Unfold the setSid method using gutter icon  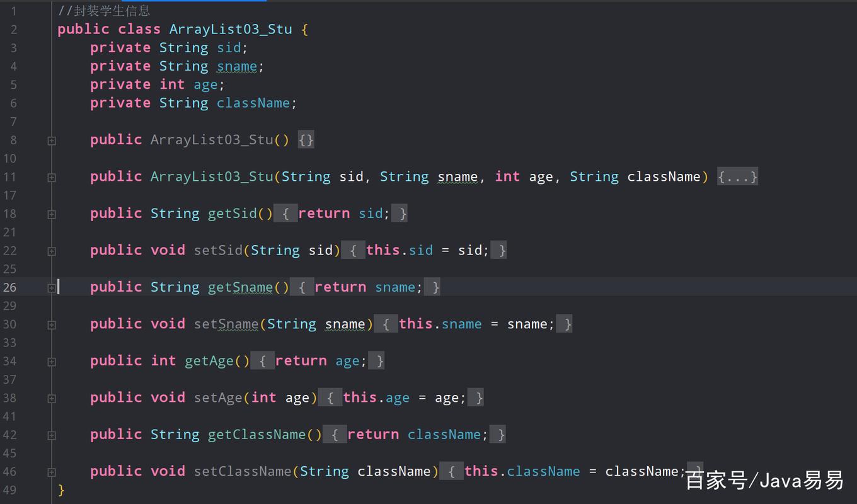tap(52, 251)
